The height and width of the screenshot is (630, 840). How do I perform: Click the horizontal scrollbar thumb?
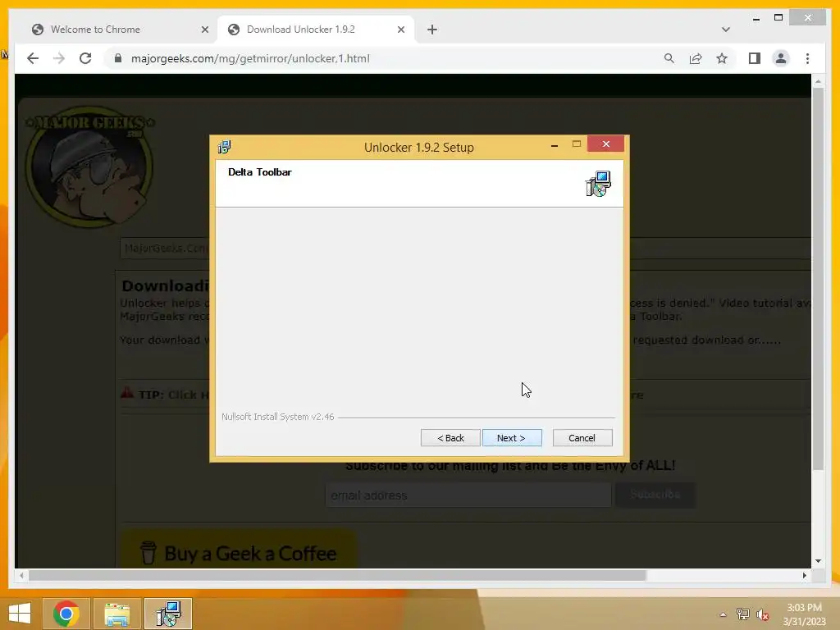click(337, 576)
